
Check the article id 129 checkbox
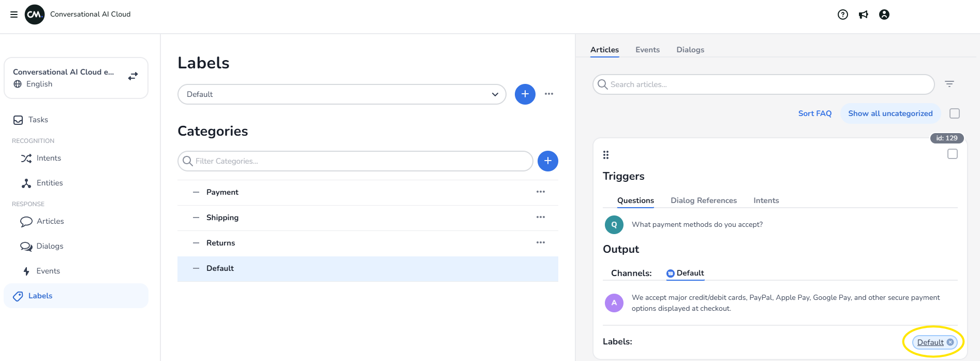[x=953, y=154]
